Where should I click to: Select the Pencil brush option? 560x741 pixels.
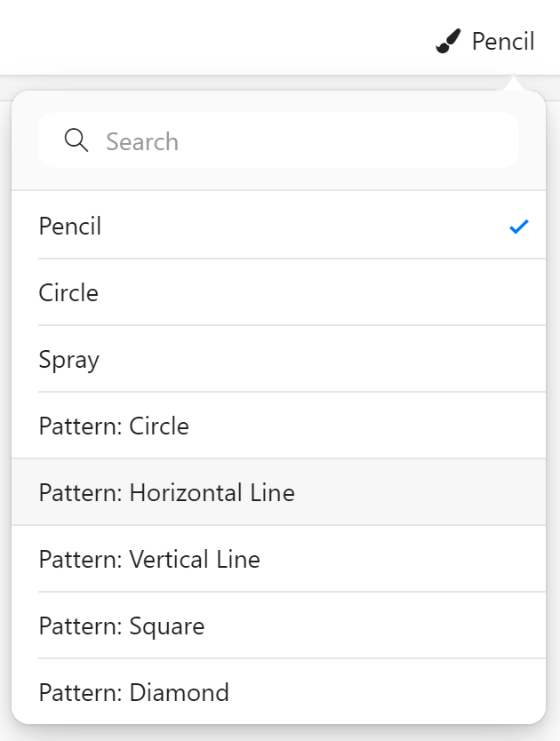pyautogui.click(x=278, y=225)
